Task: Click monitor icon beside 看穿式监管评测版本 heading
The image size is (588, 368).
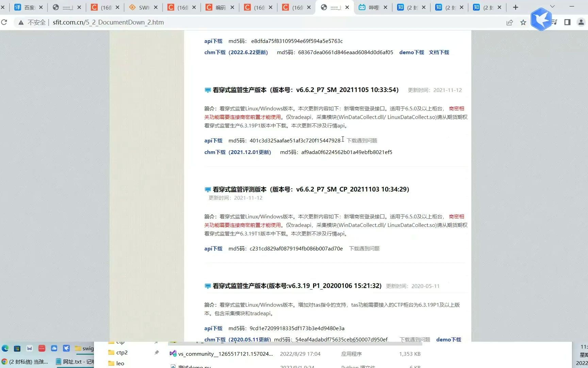Action: coord(208,189)
